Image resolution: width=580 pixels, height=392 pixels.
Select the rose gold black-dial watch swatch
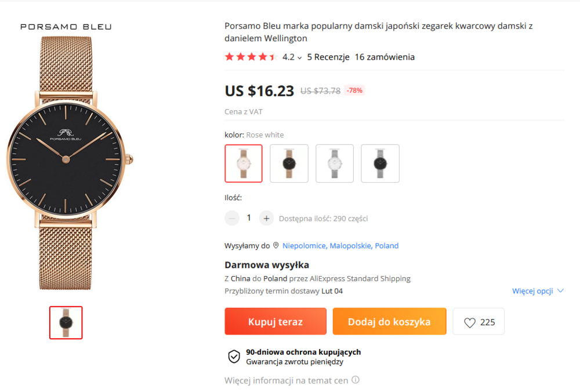(x=289, y=164)
